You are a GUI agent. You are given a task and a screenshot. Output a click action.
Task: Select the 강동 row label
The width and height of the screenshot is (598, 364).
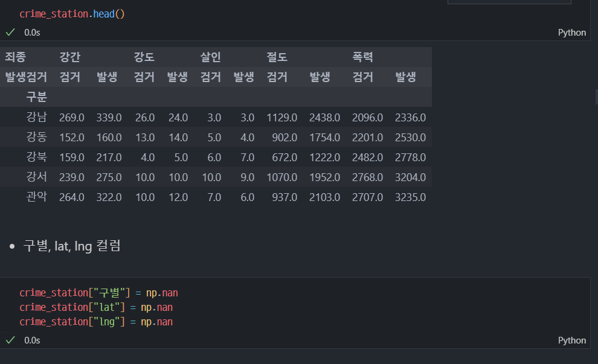tap(37, 137)
